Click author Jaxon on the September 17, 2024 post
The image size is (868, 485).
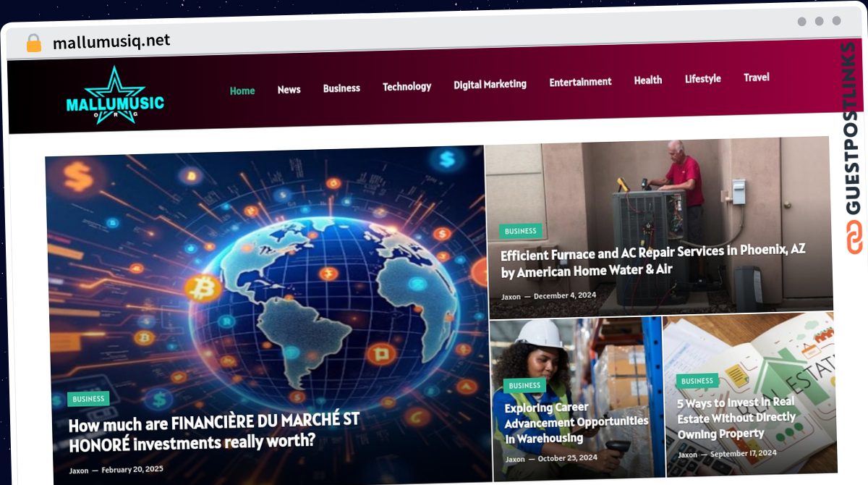[x=687, y=455]
